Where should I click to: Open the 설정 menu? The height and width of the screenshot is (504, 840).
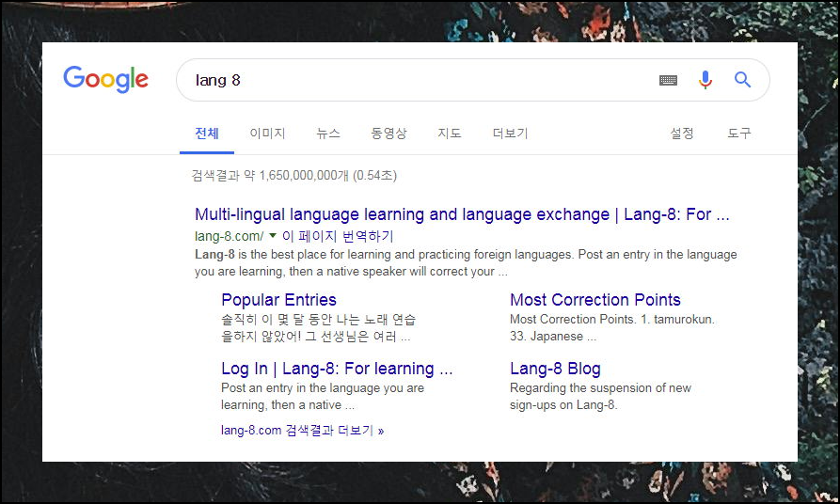(681, 134)
